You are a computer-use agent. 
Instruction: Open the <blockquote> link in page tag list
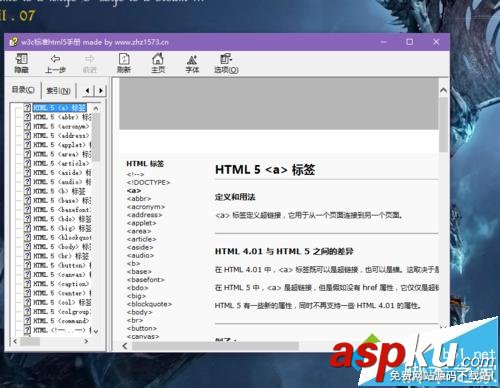149,304
